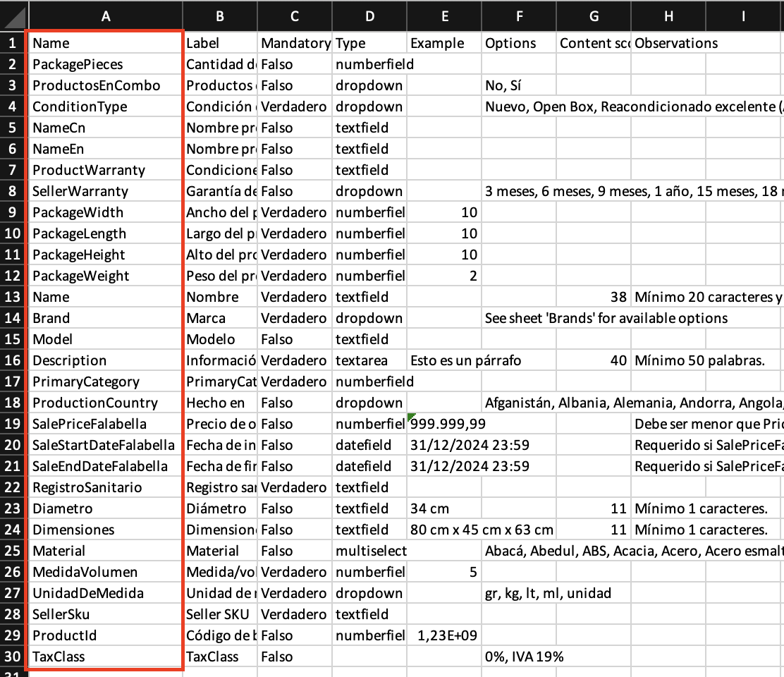Click cell with '0%, IVA 19%'
784x677 pixels.
pos(519,657)
